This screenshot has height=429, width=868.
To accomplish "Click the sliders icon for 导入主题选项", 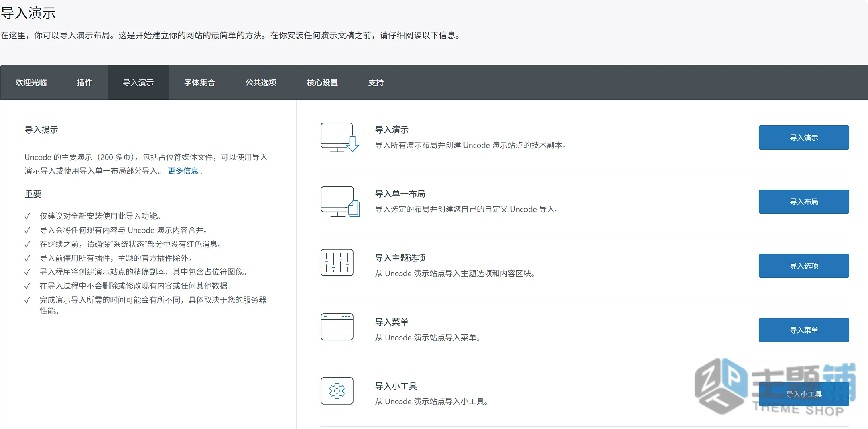I will coord(337,263).
